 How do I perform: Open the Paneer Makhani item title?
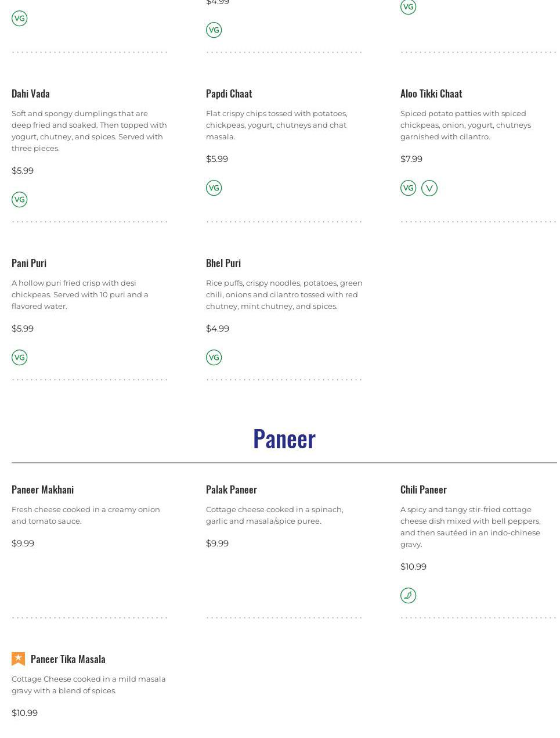click(x=43, y=489)
